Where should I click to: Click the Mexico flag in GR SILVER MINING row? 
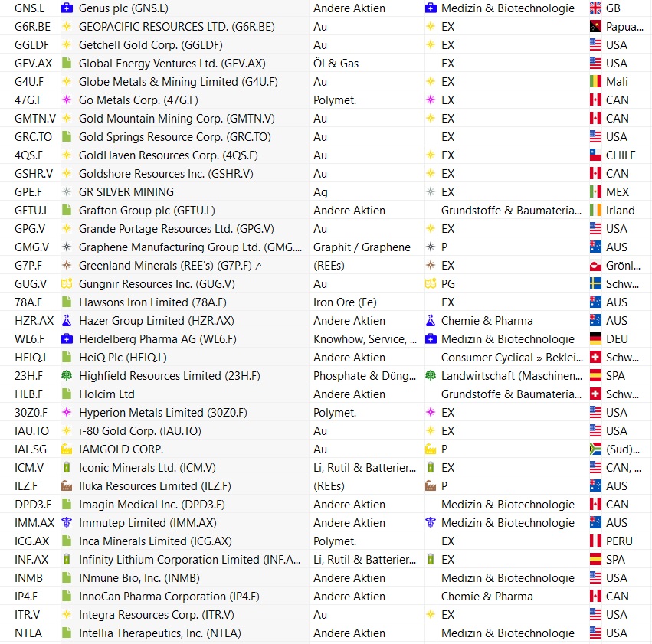point(595,191)
